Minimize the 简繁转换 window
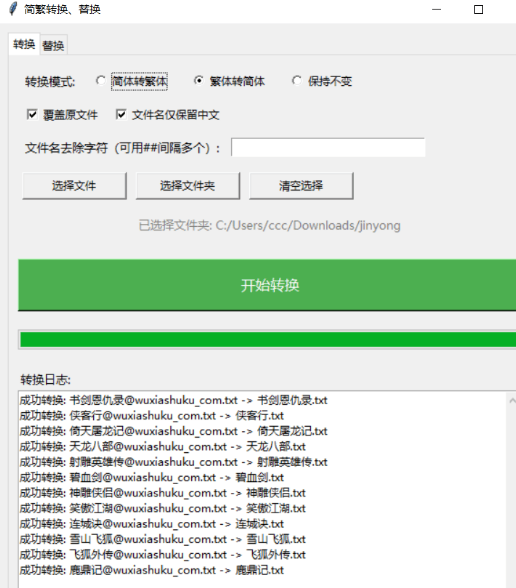This screenshot has width=516, height=588. click(x=436, y=9)
